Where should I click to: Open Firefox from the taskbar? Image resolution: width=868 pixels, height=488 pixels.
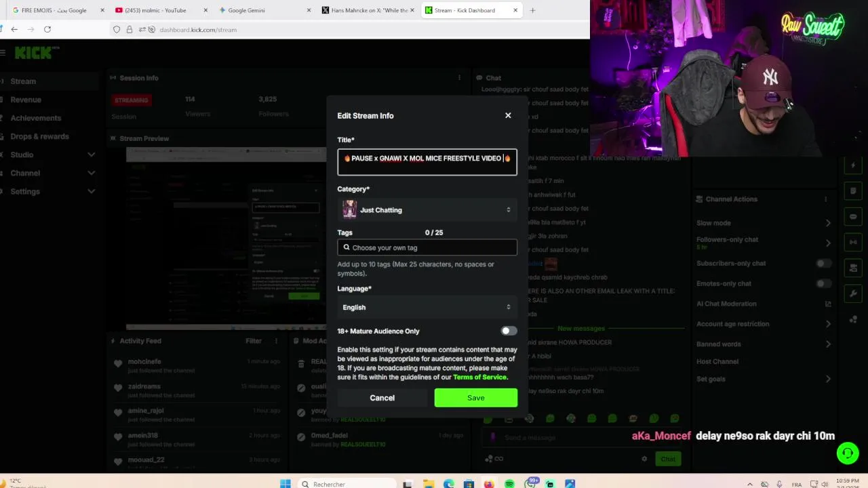point(489,484)
